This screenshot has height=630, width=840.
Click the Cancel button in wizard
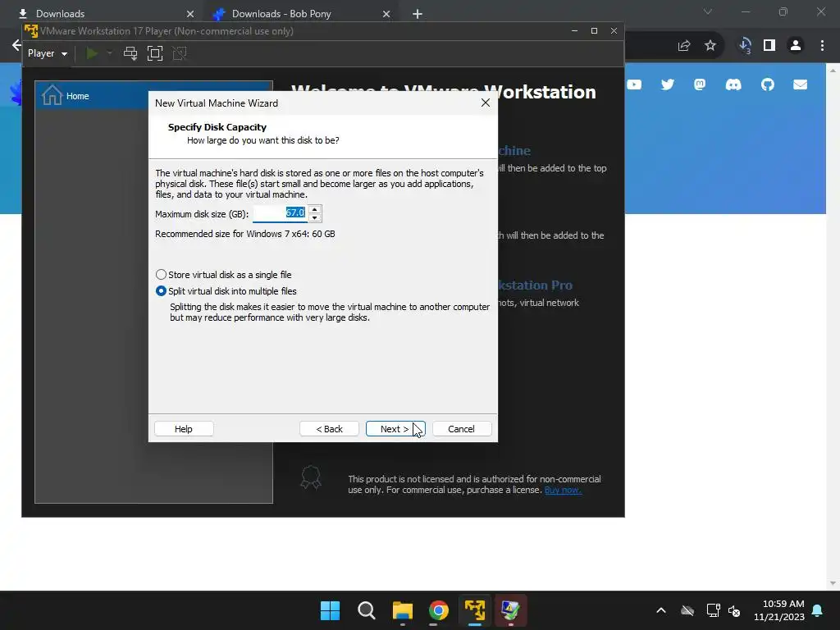461,428
